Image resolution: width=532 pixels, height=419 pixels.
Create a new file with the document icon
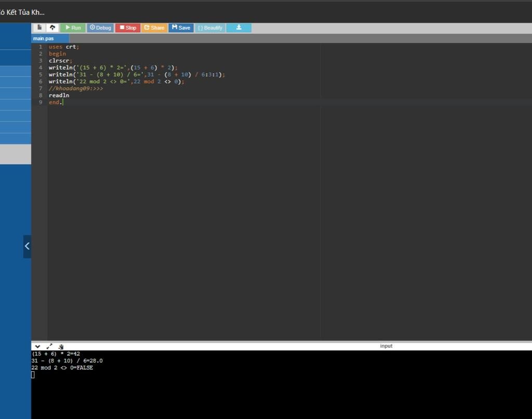point(39,28)
